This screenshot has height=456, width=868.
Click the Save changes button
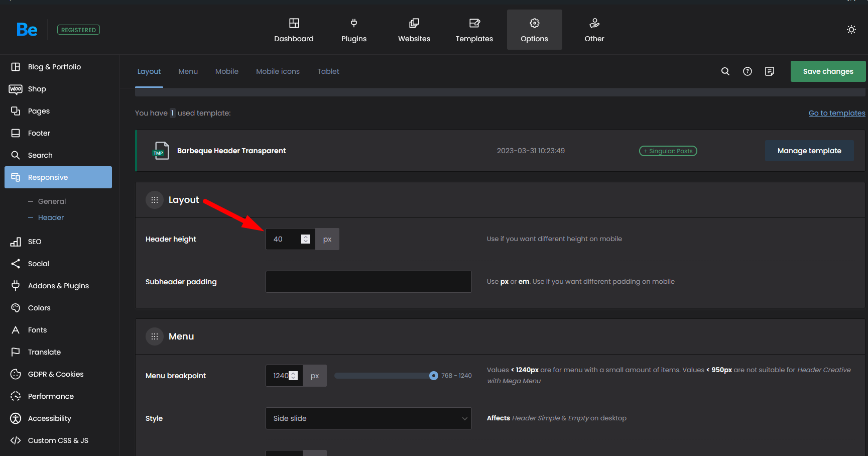(828, 71)
